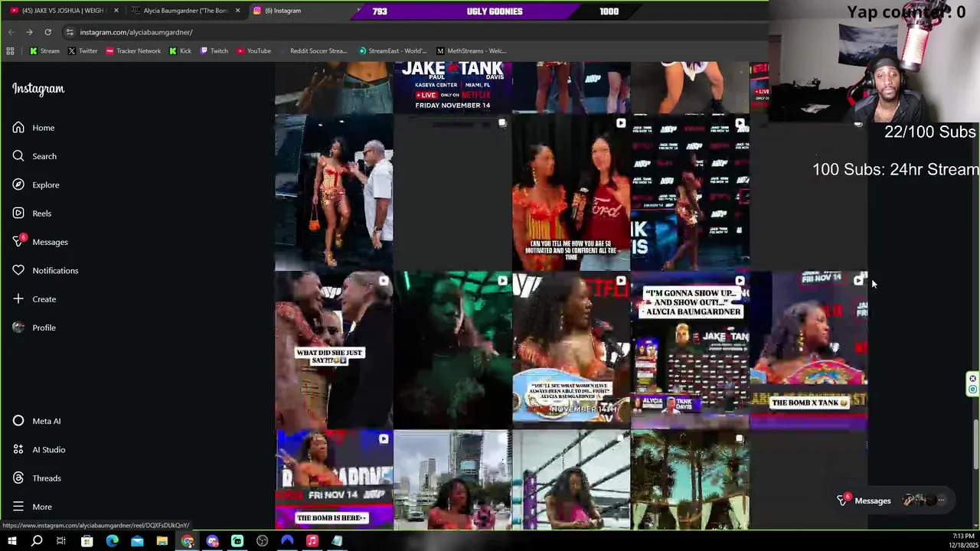Open 'The Bomb x Tank' reel
The height and width of the screenshot is (551, 980).
(808, 350)
